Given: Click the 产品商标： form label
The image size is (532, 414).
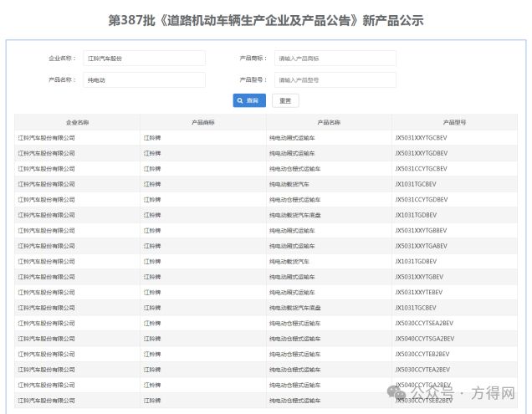Looking at the screenshot, I should [253, 58].
